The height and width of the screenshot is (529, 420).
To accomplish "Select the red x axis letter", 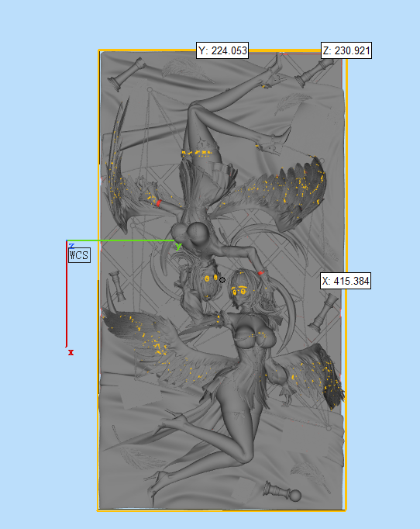I will (71, 353).
